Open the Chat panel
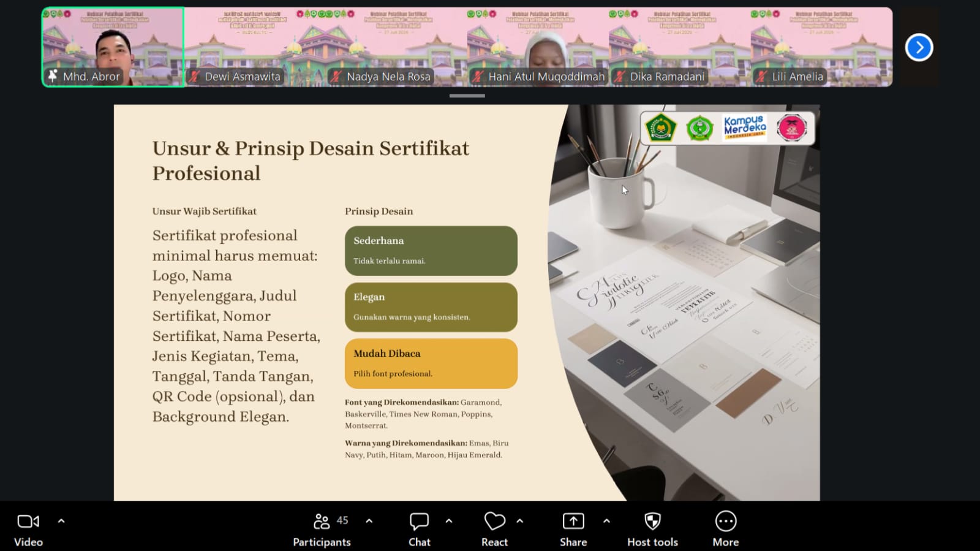Image resolution: width=980 pixels, height=551 pixels. pos(420,530)
